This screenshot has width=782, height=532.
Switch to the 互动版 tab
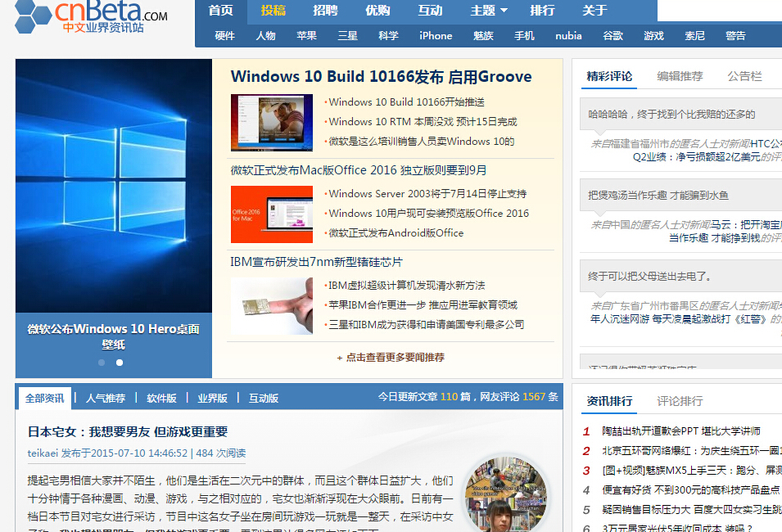coord(264,399)
